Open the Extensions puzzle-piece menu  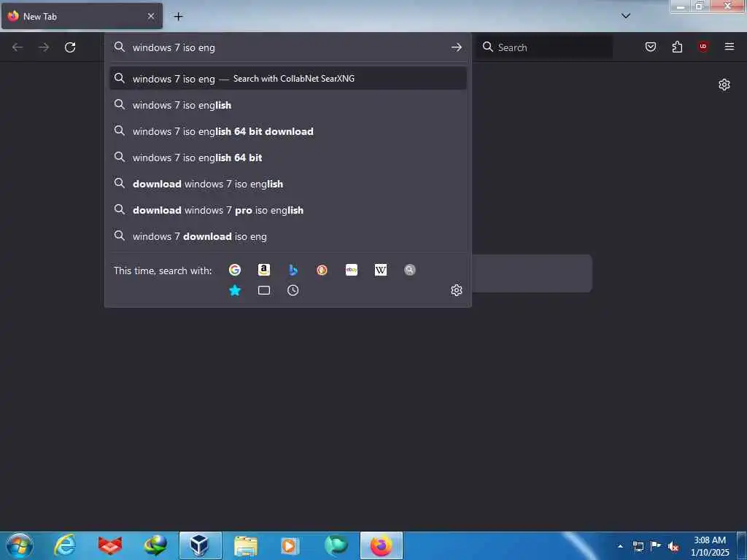click(x=677, y=47)
